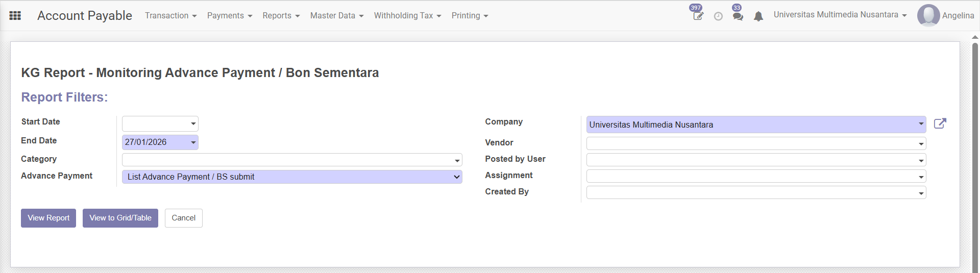The height and width of the screenshot is (273, 980).
Task: Expand the Start Date dropdown
Action: point(193,123)
